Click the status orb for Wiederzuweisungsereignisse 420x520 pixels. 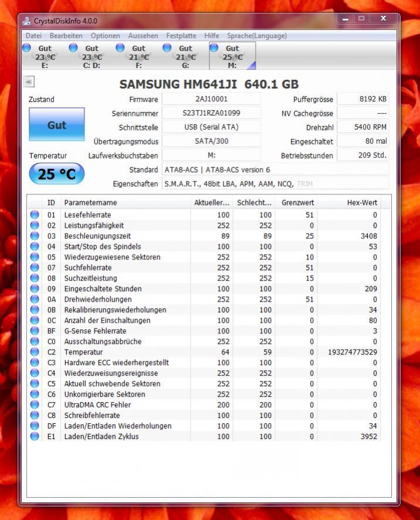pyautogui.click(x=35, y=373)
